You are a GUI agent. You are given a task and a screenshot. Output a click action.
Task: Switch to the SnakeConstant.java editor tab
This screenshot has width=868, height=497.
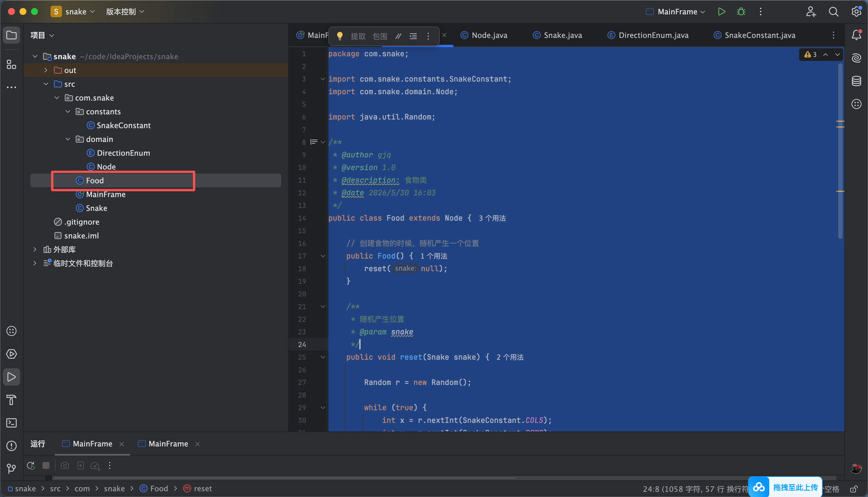(754, 35)
